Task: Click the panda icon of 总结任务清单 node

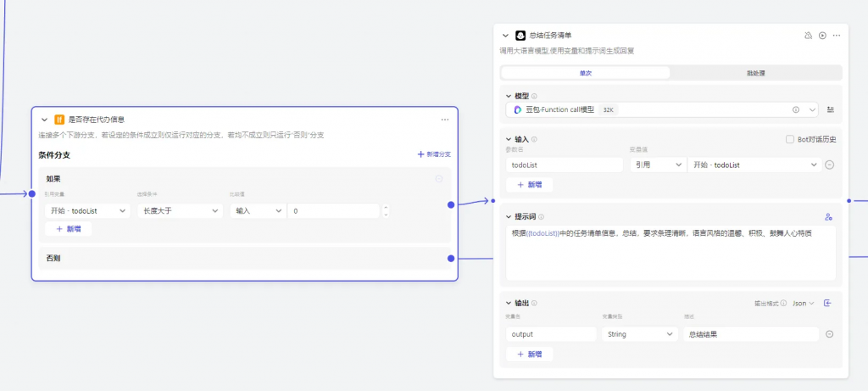Action: [x=520, y=36]
